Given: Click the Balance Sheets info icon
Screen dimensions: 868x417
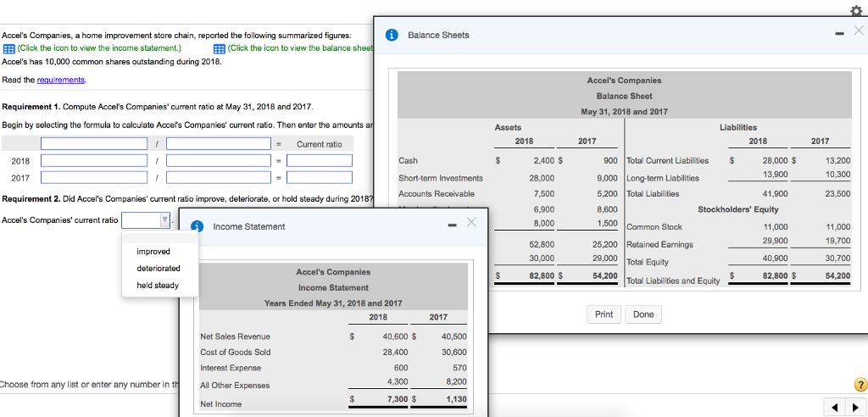Looking at the screenshot, I should point(392,35).
